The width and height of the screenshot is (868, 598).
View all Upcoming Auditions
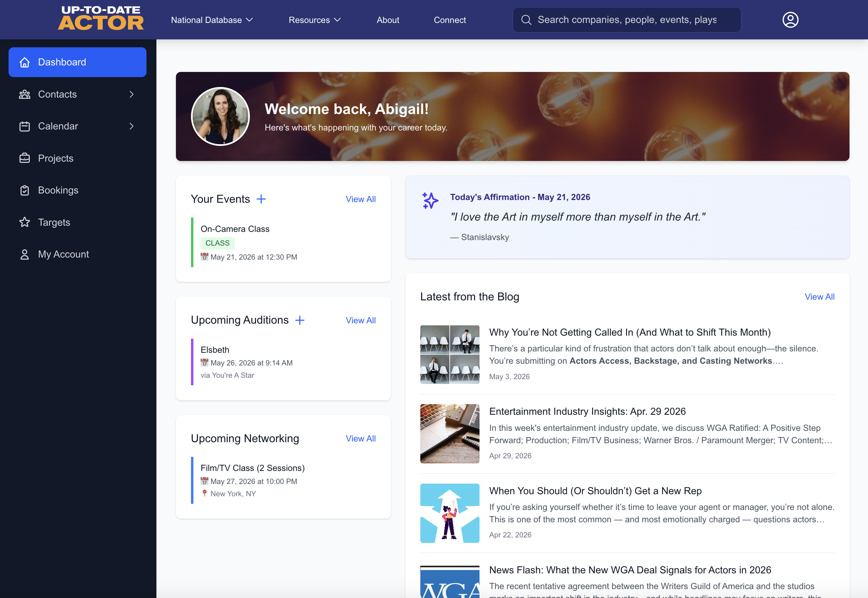(x=361, y=320)
